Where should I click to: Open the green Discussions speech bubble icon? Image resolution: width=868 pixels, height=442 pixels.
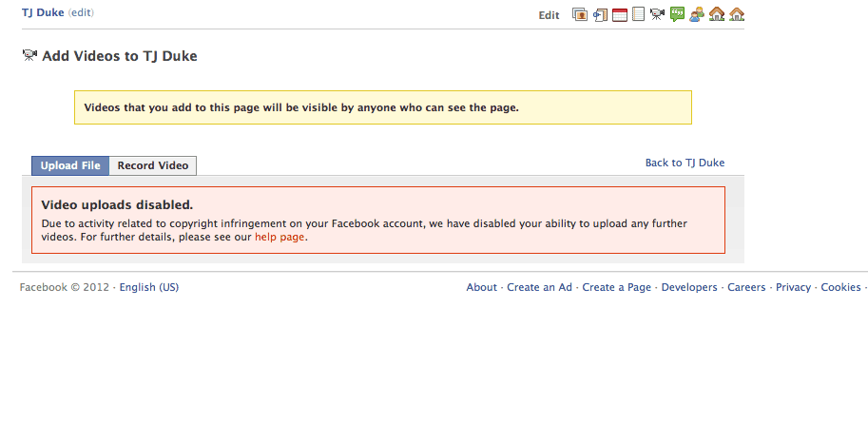pos(677,14)
